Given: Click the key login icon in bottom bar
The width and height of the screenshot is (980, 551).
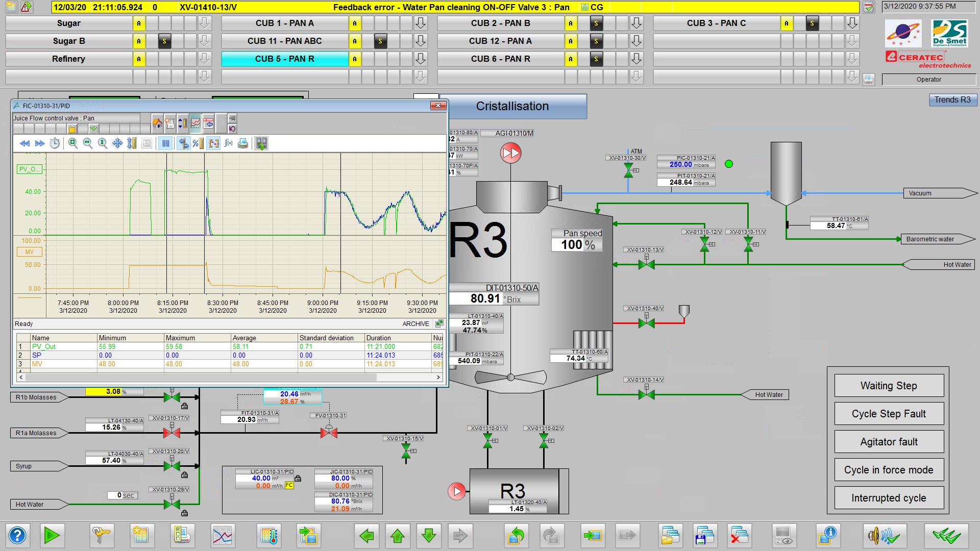Looking at the screenshot, I should [101, 536].
